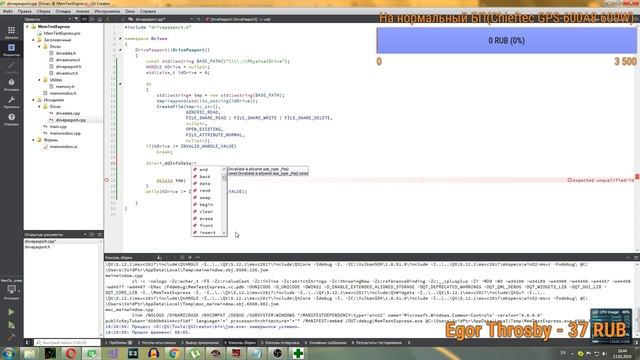Close the drivepasport.cpp document with X
Image resolution: width=640 pixels, height=360 pixels.
(199, 19)
